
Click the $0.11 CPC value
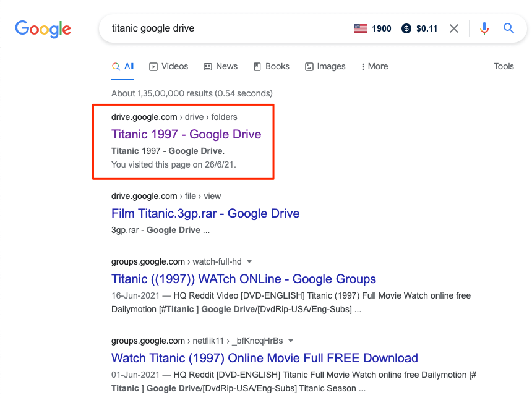427,28
